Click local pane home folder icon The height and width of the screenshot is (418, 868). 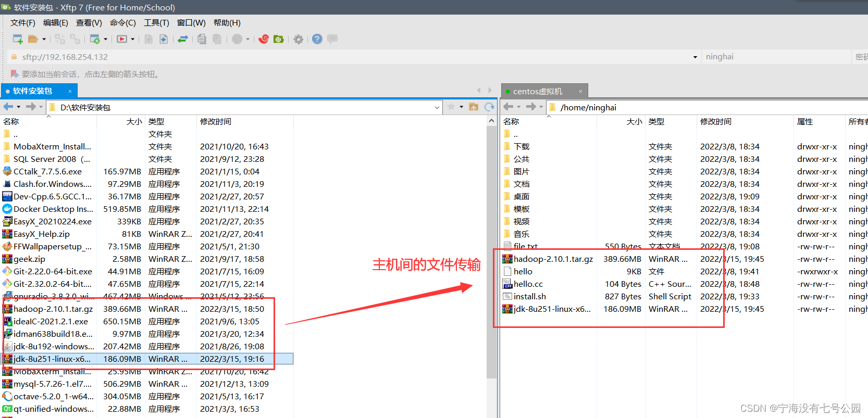tap(474, 107)
